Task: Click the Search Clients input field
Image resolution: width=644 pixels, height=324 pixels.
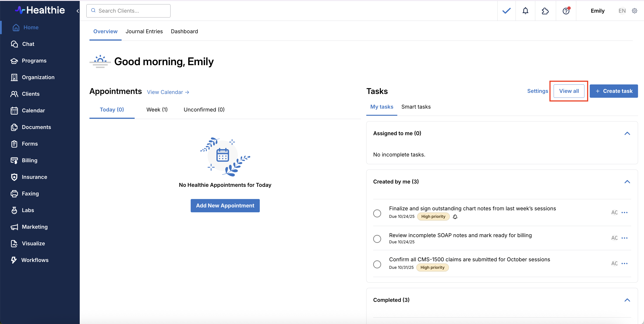Action: point(128,11)
